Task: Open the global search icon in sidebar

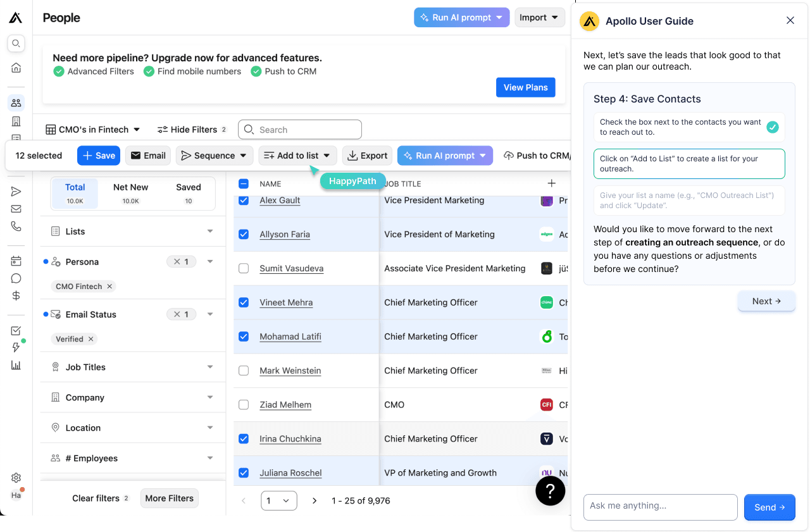Action: (x=16, y=44)
